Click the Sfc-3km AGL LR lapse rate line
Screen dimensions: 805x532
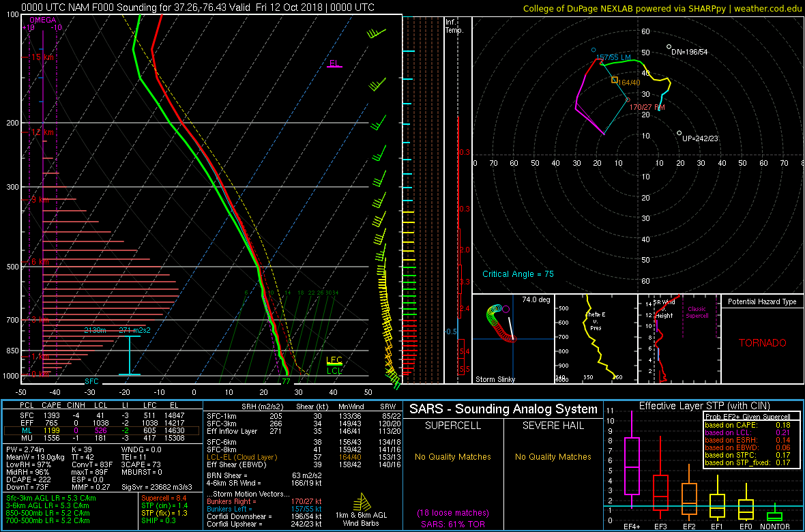(50, 498)
